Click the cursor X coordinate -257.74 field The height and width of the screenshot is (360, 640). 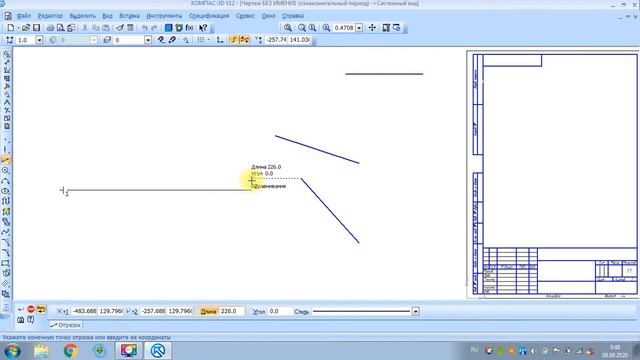[276, 40]
